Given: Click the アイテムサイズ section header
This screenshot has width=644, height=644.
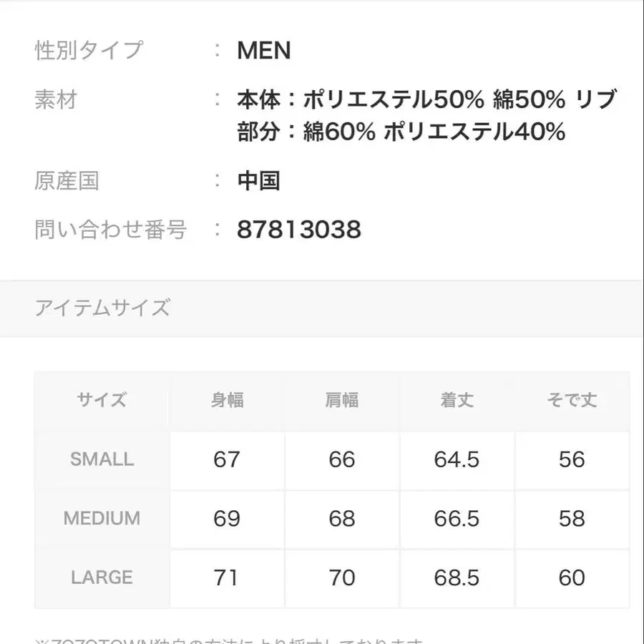Looking at the screenshot, I should click(x=102, y=308).
